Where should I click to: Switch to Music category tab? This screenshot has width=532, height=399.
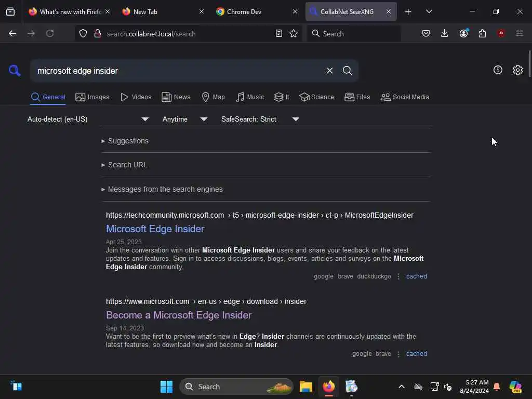(250, 97)
